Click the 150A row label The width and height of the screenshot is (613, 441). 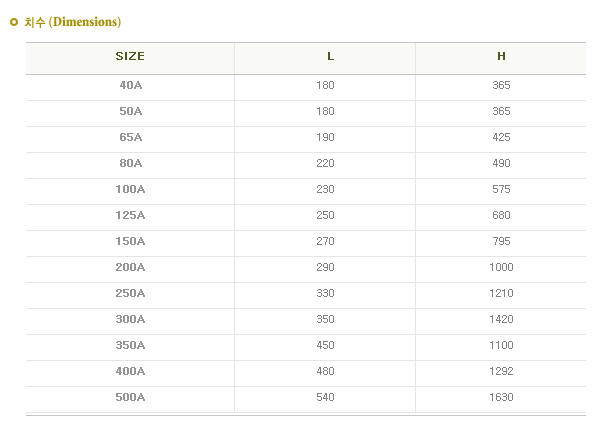130,241
